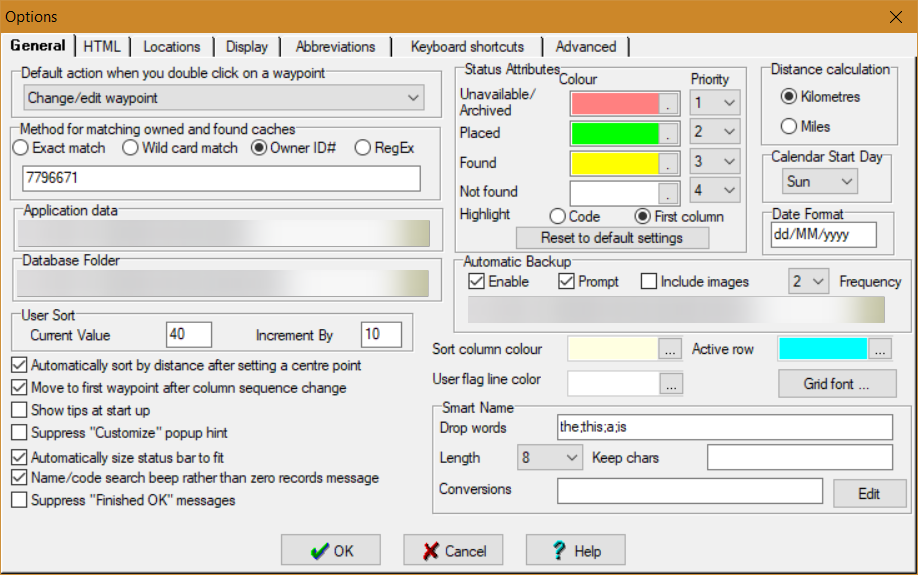Open the Abbreviations tab

click(335, 46)
